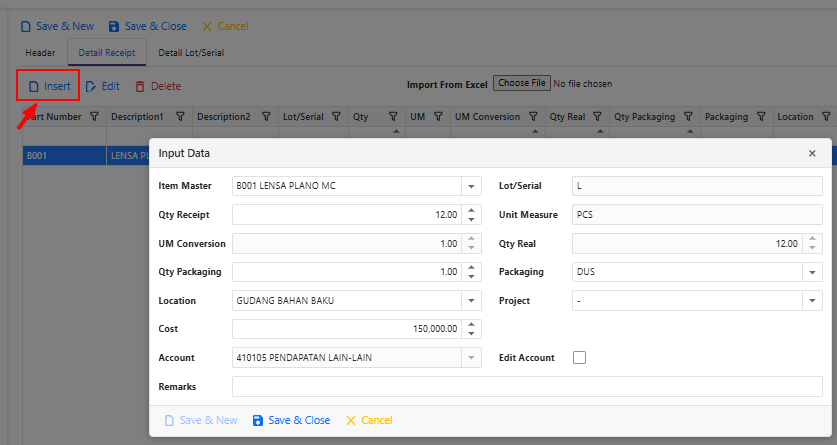Click top toolbar Save & New
This screenshot has height=445, width=837.
click(57, 26)
